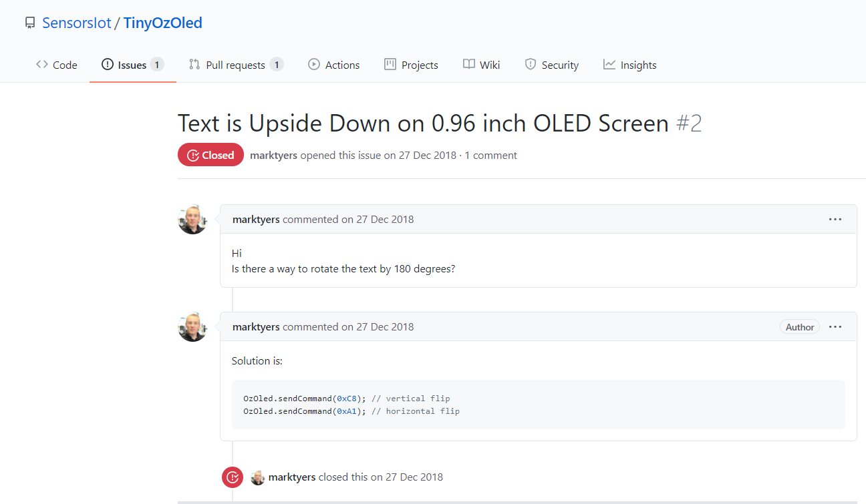Click the Code brackets icon
This screenshot has height=504, width=866.
click(x=42, y=65)
